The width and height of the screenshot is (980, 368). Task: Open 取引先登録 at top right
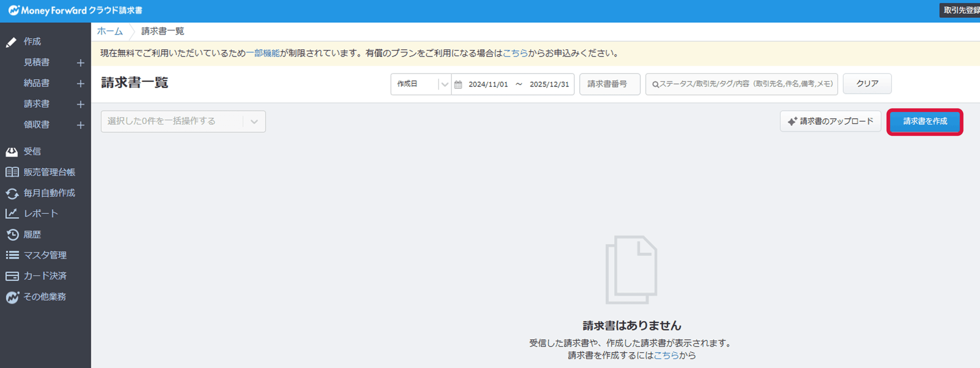(x=959, y=9)
